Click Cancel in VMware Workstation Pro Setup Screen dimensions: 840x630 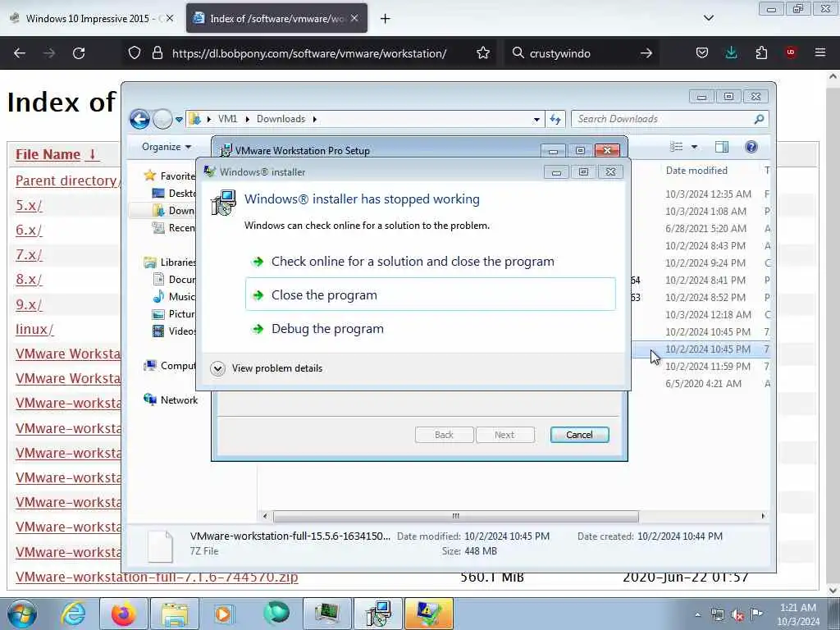click(x=579, y=435)
